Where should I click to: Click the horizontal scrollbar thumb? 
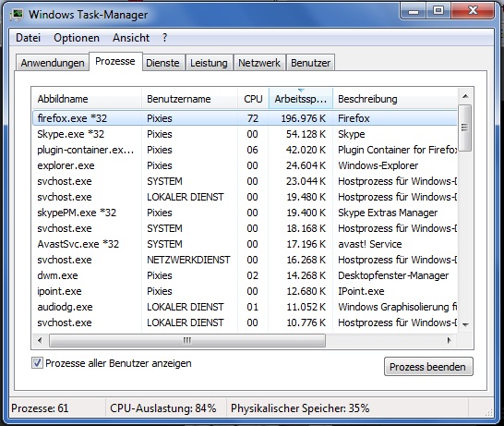click(x=187, y=340)
